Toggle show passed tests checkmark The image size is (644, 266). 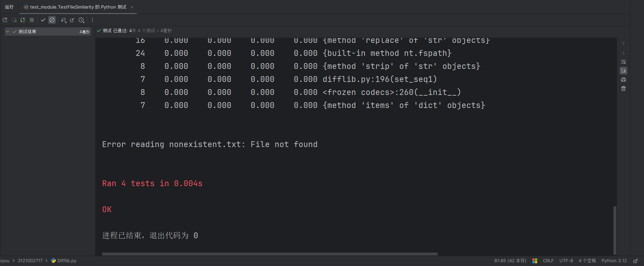coord(43,20)
